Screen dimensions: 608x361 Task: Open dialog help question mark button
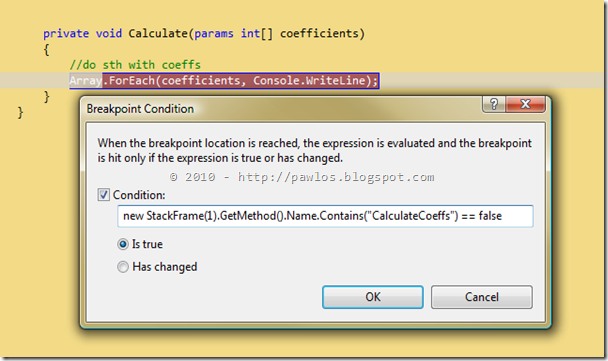(x=494, y=104)
